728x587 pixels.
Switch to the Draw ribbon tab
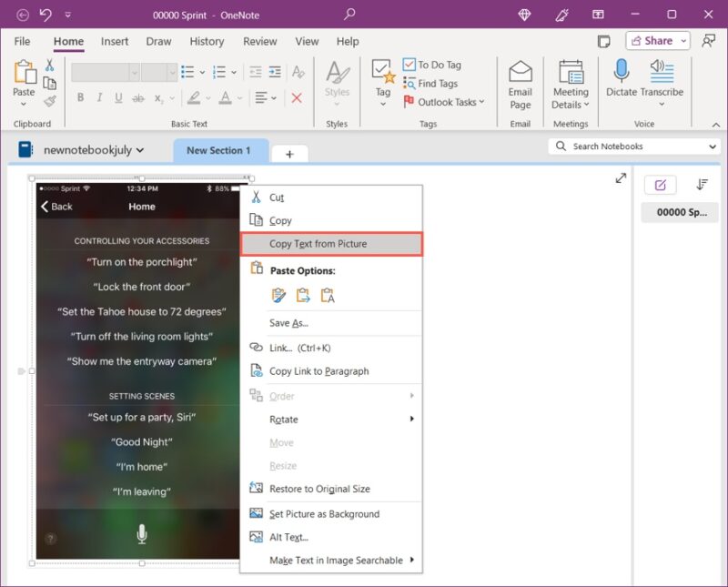(158, 41)
